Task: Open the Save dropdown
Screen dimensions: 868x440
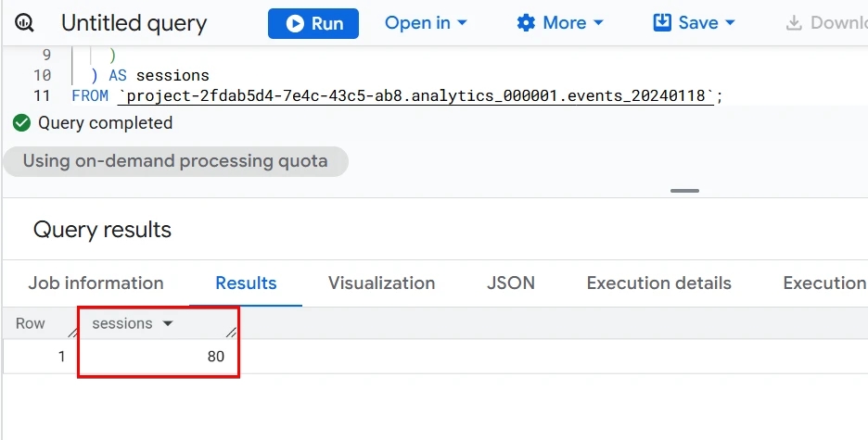Action: pos(695,23)
